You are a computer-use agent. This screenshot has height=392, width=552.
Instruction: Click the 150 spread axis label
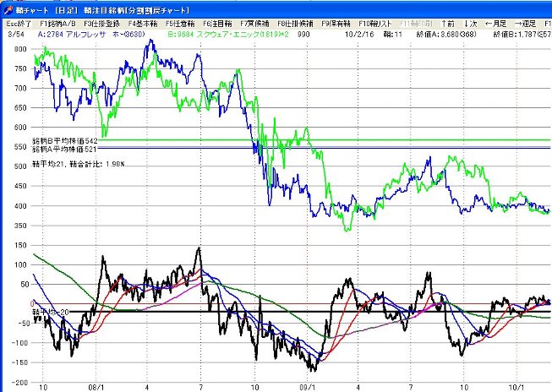click(20, 245)
